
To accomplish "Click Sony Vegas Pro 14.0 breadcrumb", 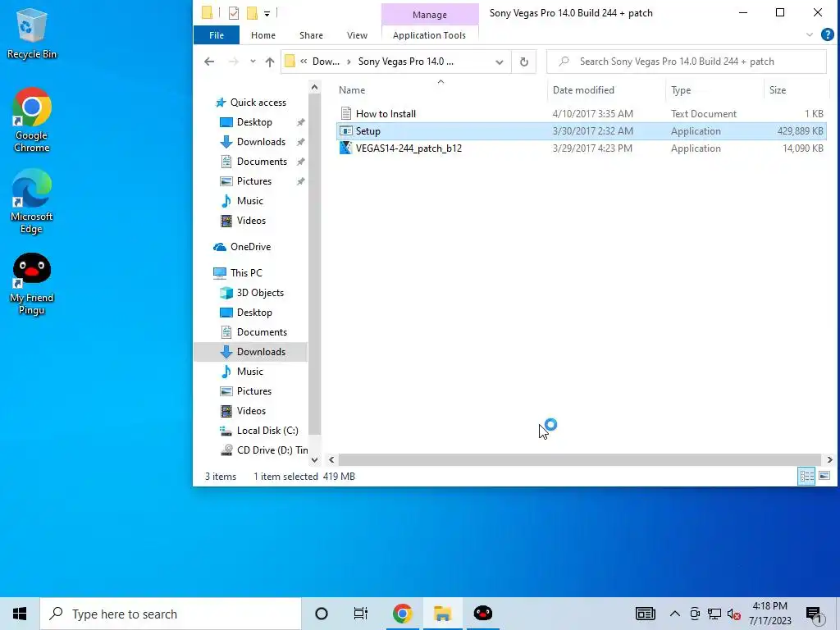I will (405, 62).
